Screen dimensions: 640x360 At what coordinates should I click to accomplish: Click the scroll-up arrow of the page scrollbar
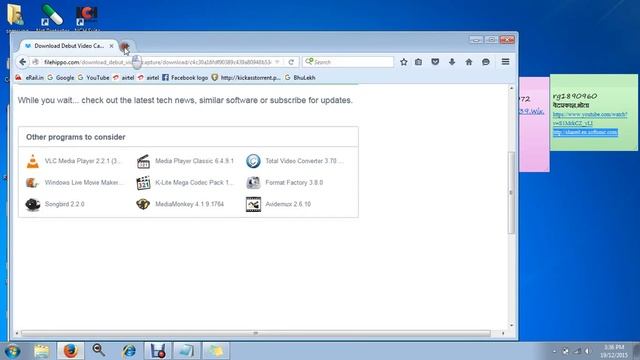(511, 88)
